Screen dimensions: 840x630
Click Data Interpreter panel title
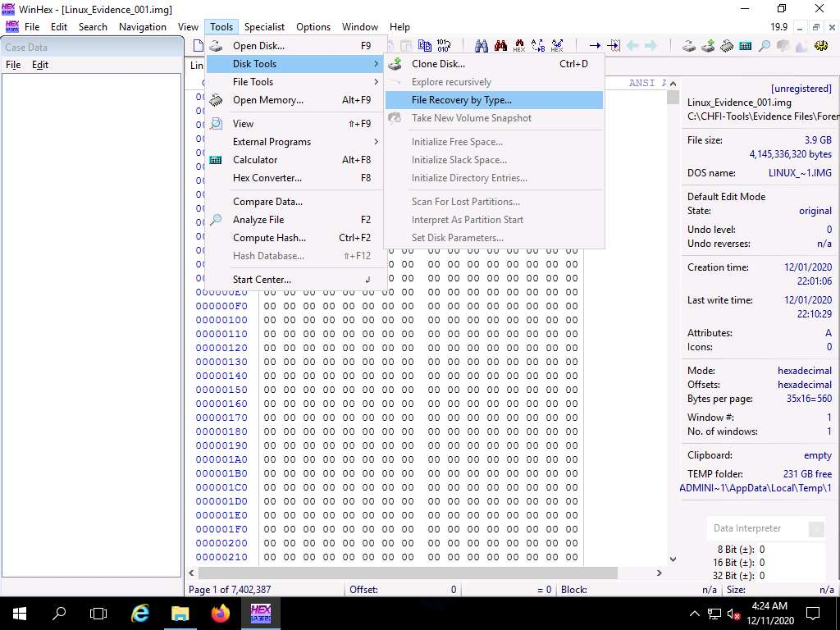(x=746, y=528)
